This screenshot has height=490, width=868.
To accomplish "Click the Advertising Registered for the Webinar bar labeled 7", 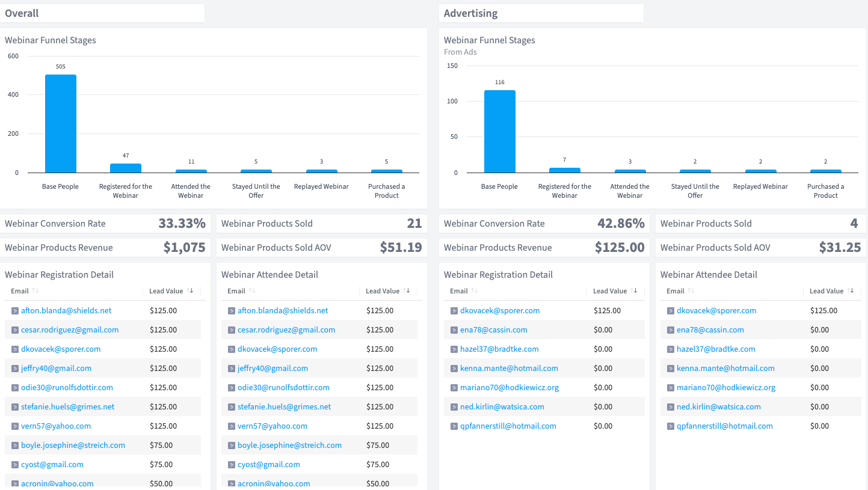I will click(565, 171).
